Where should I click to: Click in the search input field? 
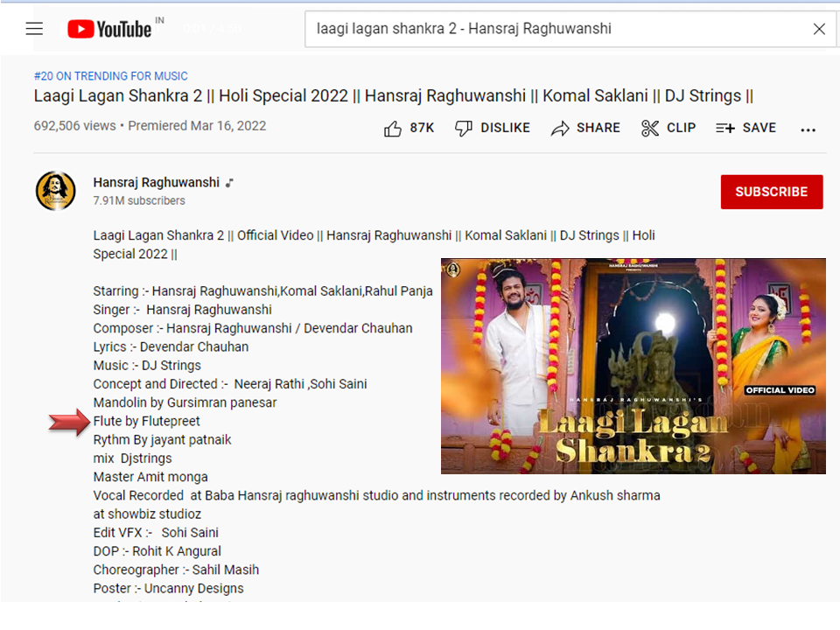coord(551,29)
